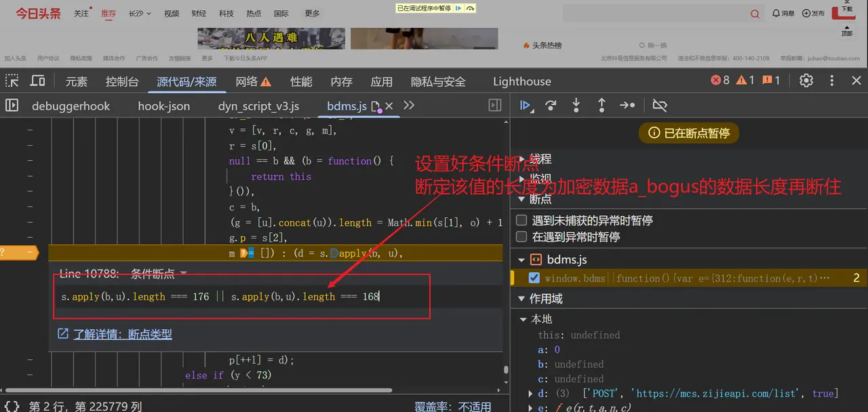Uncheck the window.bdms breakpoint checkbox
The height and width of the screenshot is (412, 868).
pos(534,278)
